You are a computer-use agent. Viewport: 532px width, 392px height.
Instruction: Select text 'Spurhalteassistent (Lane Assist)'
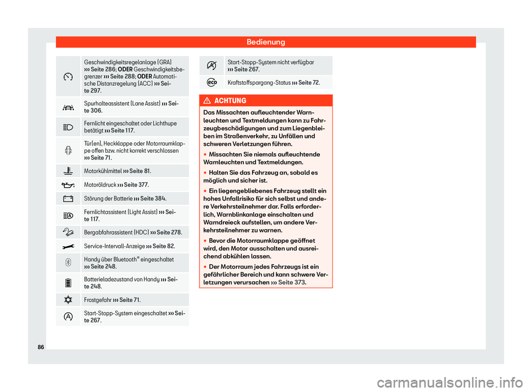122,104
